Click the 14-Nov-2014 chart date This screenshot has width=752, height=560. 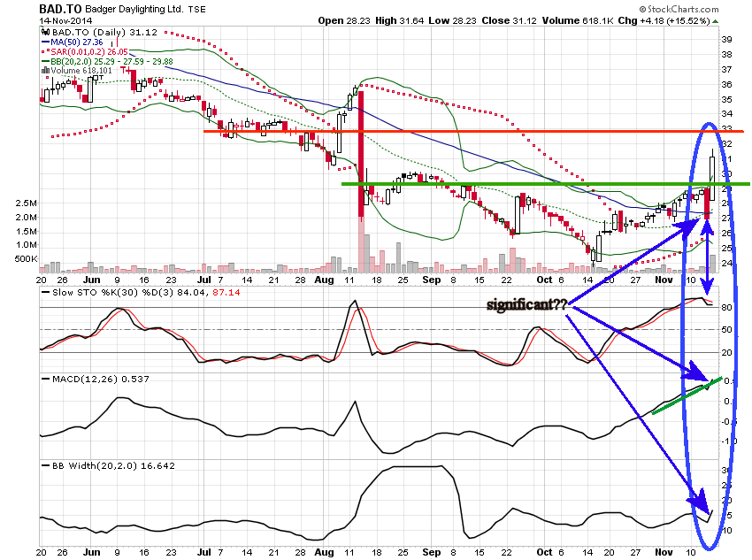[65, 20]
